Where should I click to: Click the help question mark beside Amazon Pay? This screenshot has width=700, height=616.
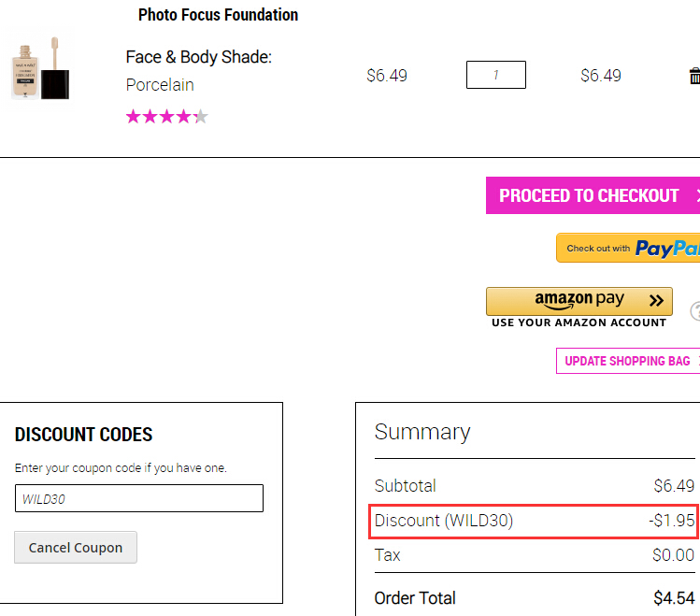pyautogui.click(x=695, y=311)
